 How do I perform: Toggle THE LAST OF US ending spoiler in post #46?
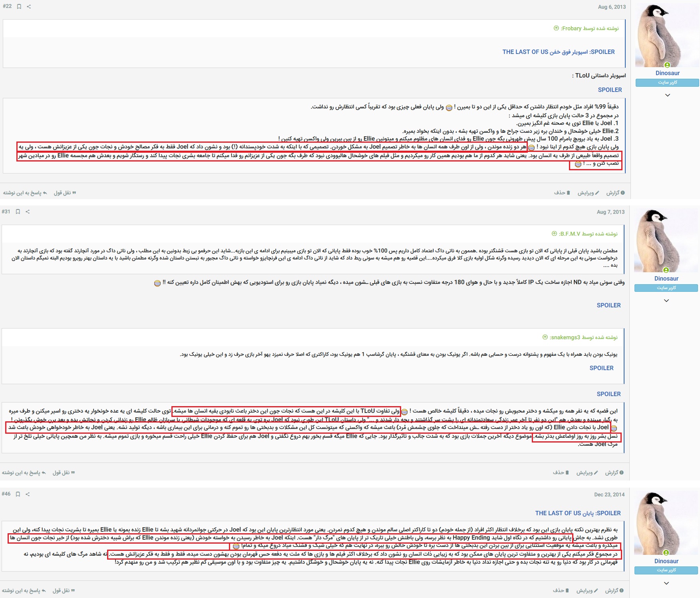[x=578, y=513]
